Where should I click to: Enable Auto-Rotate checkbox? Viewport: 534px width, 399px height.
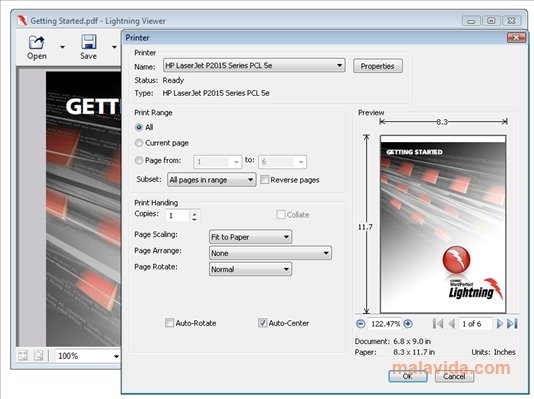169,323
